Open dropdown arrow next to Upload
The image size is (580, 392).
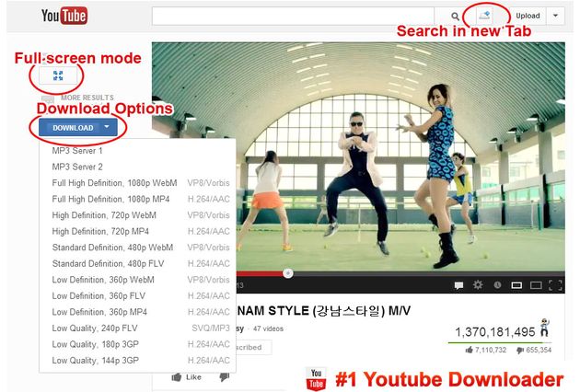point(555,16)
